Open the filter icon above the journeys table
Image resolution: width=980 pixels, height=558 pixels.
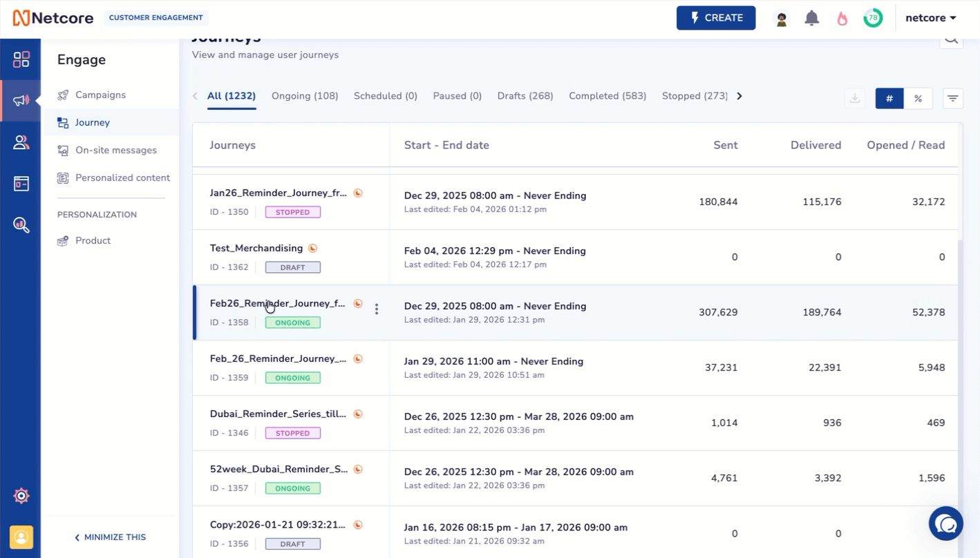pos(952,98)
